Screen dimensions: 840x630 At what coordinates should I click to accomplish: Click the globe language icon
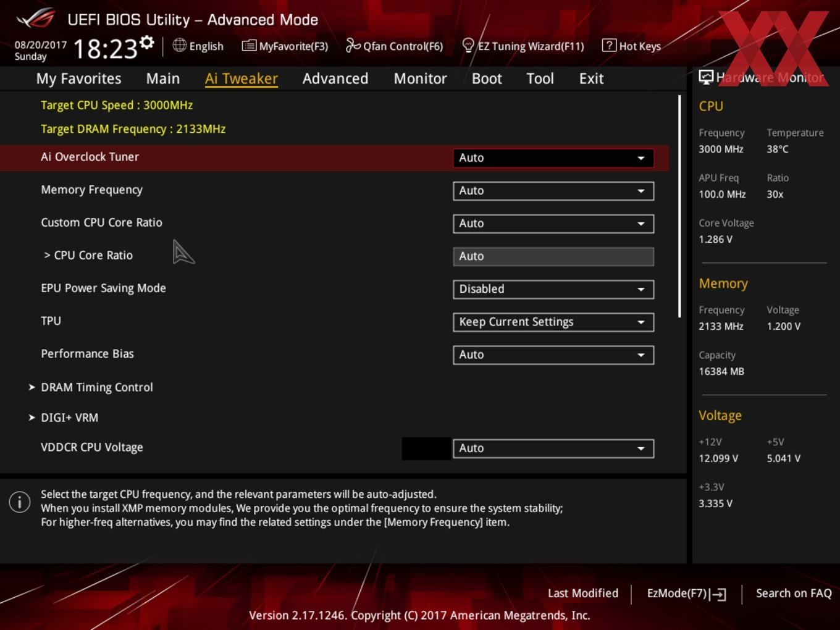pos(179,45)
